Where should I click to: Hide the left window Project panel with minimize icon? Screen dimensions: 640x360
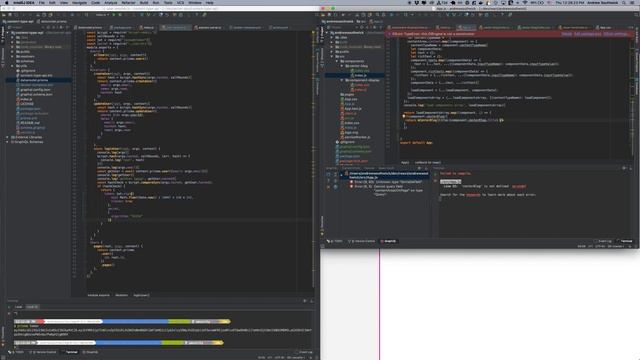coord(67,28)
